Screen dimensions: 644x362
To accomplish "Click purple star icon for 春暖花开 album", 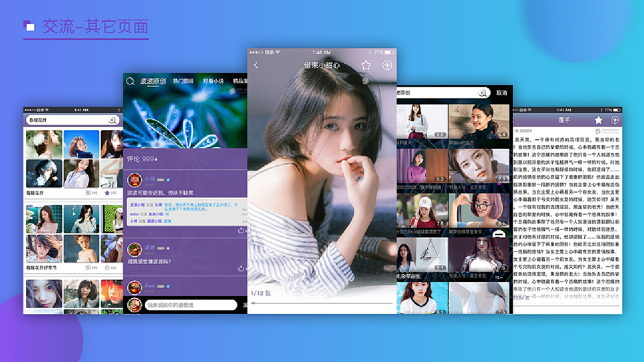I will [x=107, y=193].
